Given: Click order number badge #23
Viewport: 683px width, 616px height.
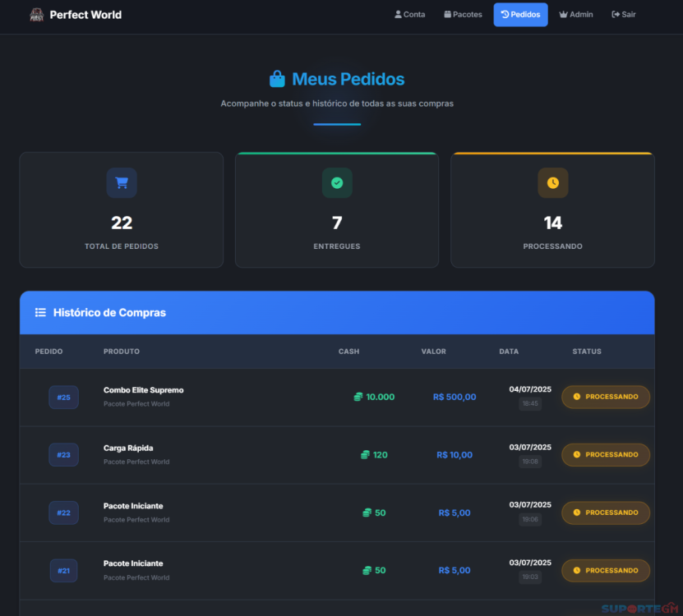Looking at the screenshot, I should point(63,455).
